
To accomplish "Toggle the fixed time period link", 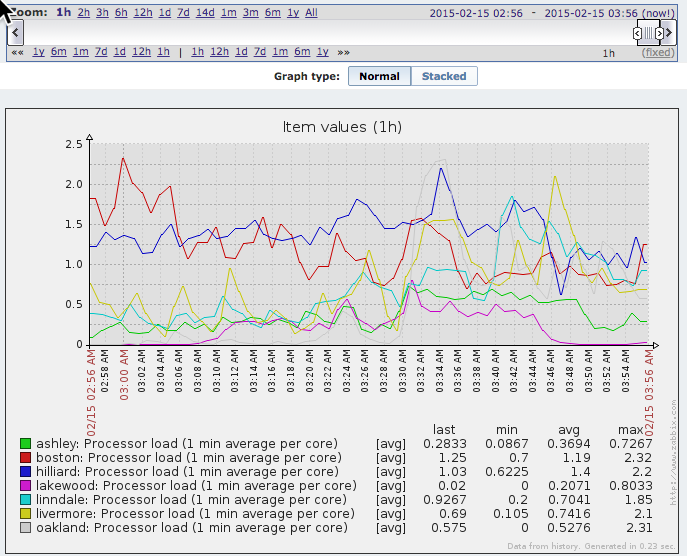I will (x=657, y=52).
